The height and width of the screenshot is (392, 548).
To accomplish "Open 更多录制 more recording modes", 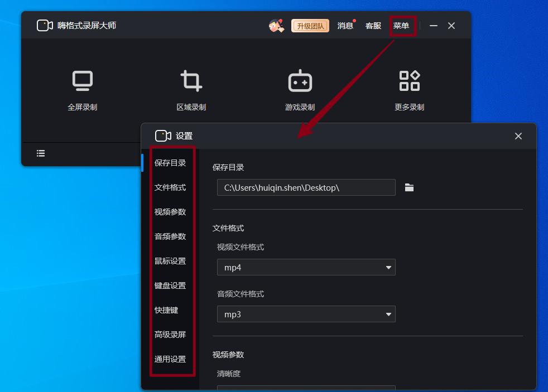I will click(408, 80).
